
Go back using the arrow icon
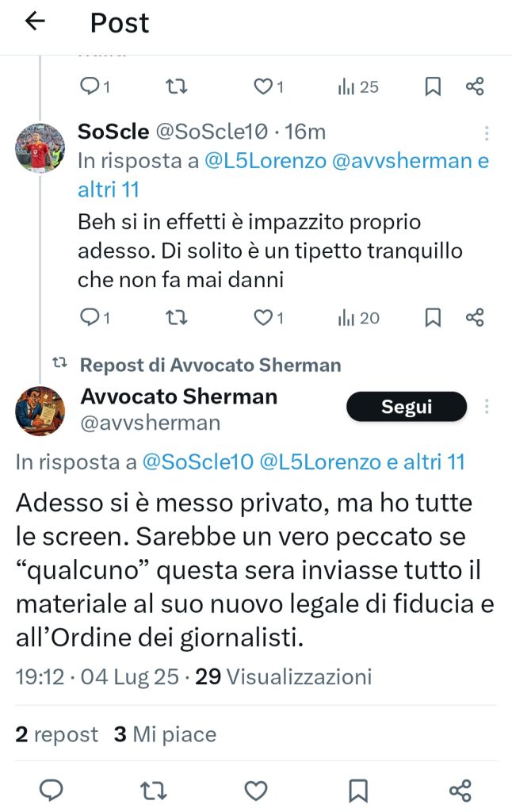click(35, 21)
